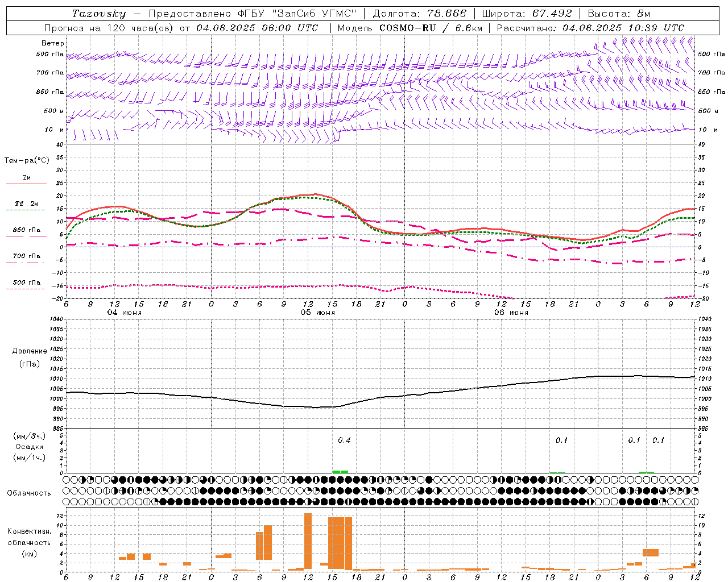Image resolution: width=728 pixels, height=582 pixels.
Task: Click the forecast start 04.06.2025 06:00 UTC
Action: 258,28
